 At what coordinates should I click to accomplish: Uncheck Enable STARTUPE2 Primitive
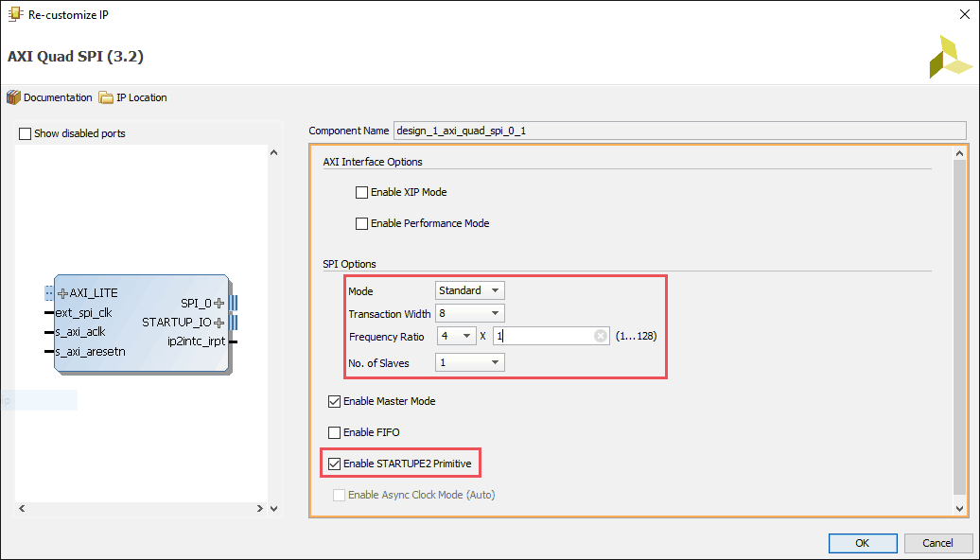coord(334,464)
